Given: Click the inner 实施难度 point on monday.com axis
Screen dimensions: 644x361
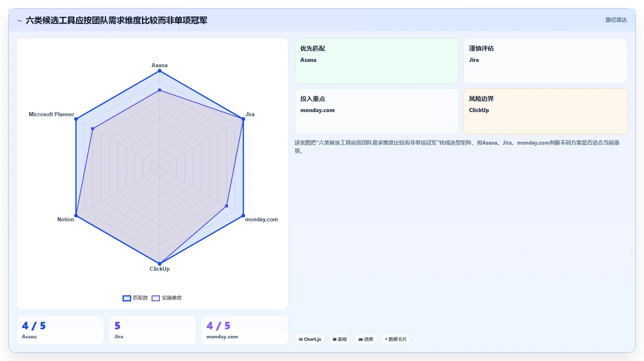Looking at the screenshot, I should [226, 206].
